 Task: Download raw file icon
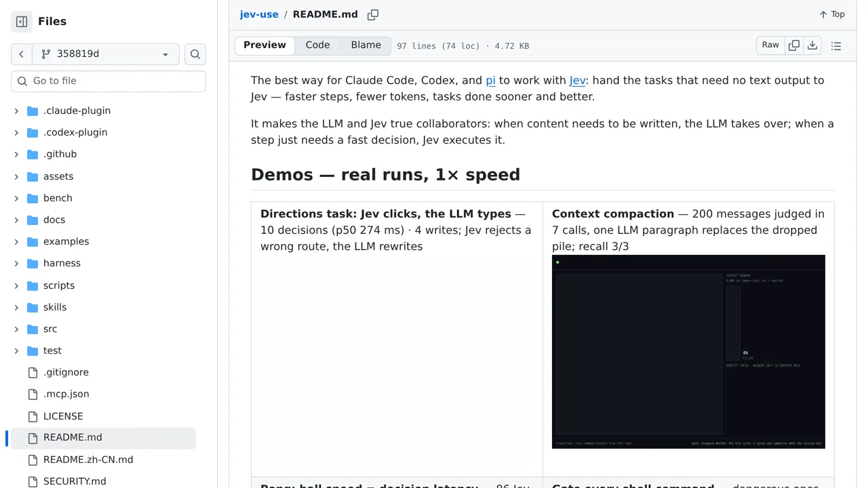(x=812, y=45)
